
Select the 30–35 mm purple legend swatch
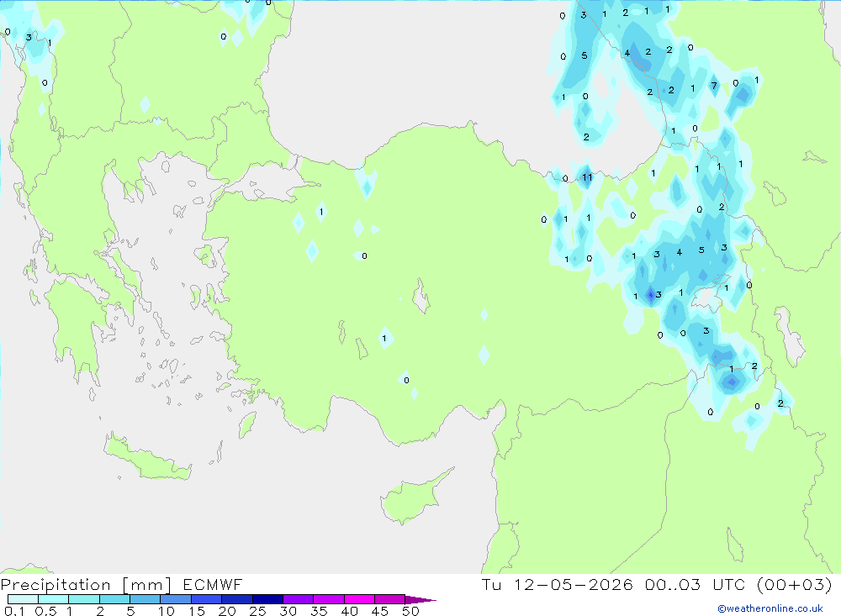coord(299,599)
